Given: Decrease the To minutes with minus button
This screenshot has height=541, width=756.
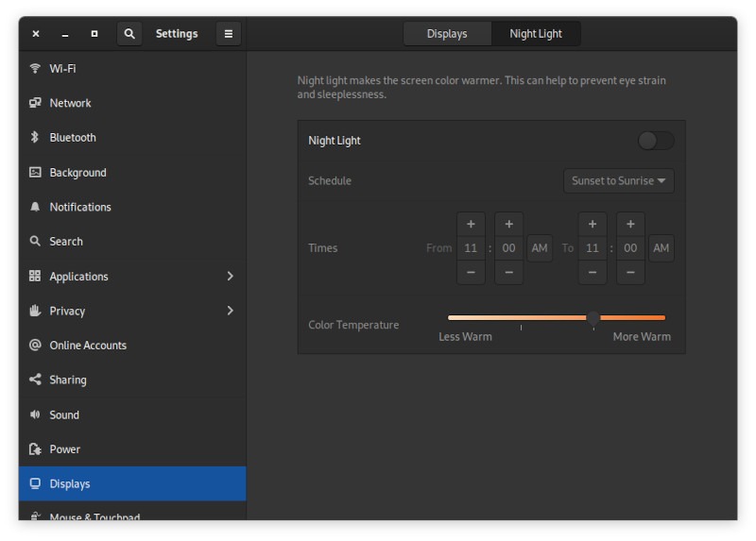Looking at the screenshot, I should [x=630, y=272].
